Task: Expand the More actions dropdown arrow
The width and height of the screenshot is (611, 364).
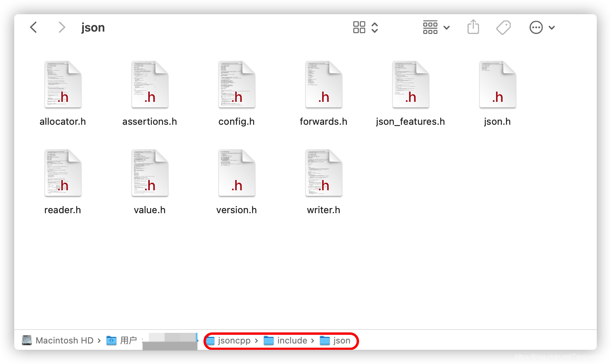Action: point(552,28)
